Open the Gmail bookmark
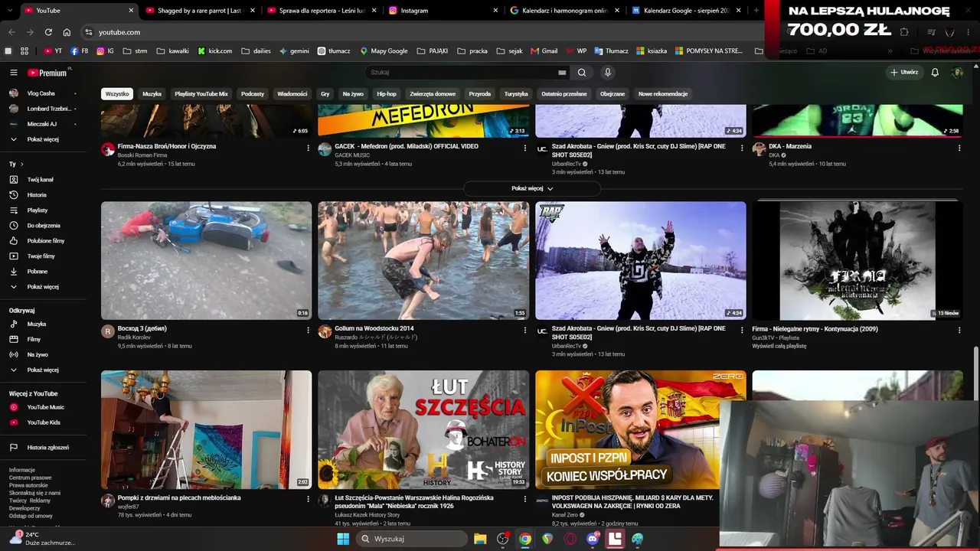The height and width of the screenshot is (551, 980). [544, 51]
